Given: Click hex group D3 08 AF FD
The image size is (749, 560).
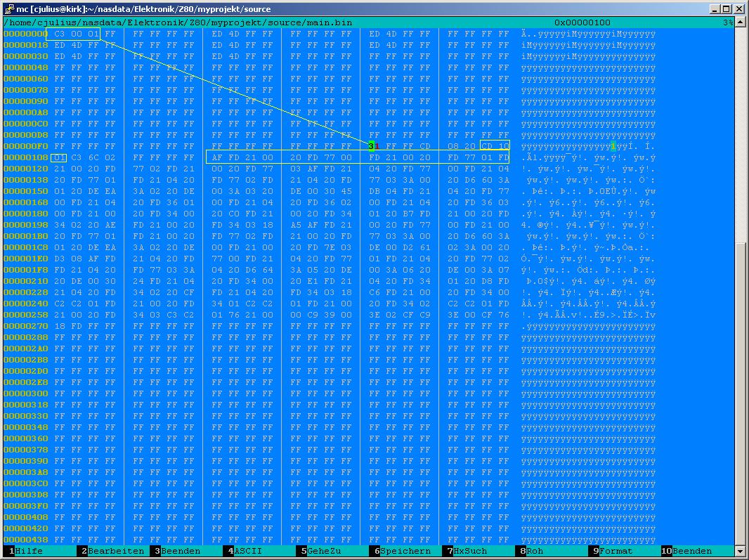Looking at the screenshot, I should click(x=85, y=259).
